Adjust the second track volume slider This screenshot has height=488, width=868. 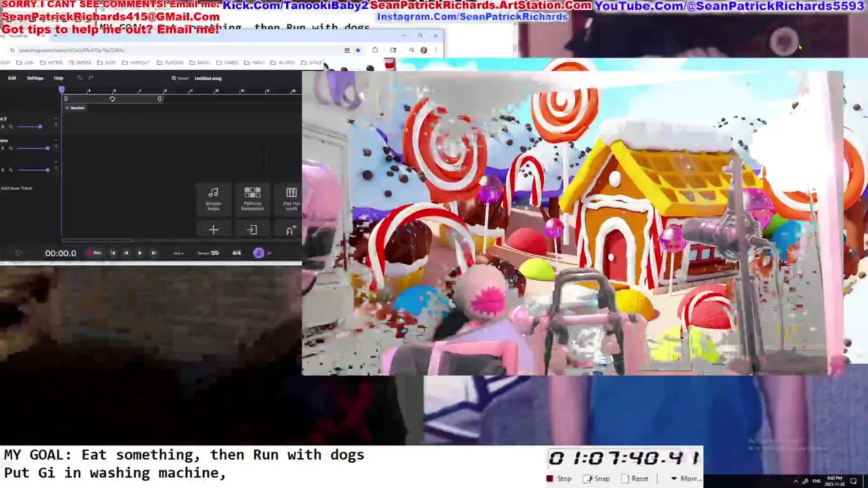[33, 148]
